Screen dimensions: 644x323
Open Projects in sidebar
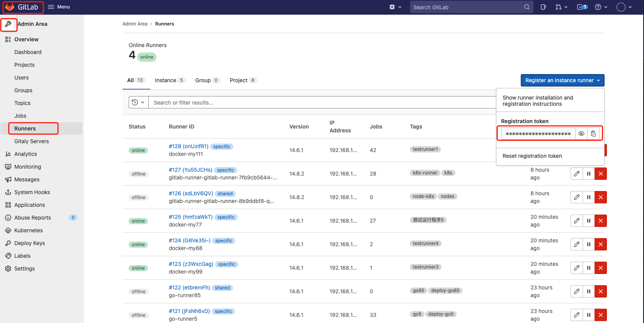[x=24, y=65]
